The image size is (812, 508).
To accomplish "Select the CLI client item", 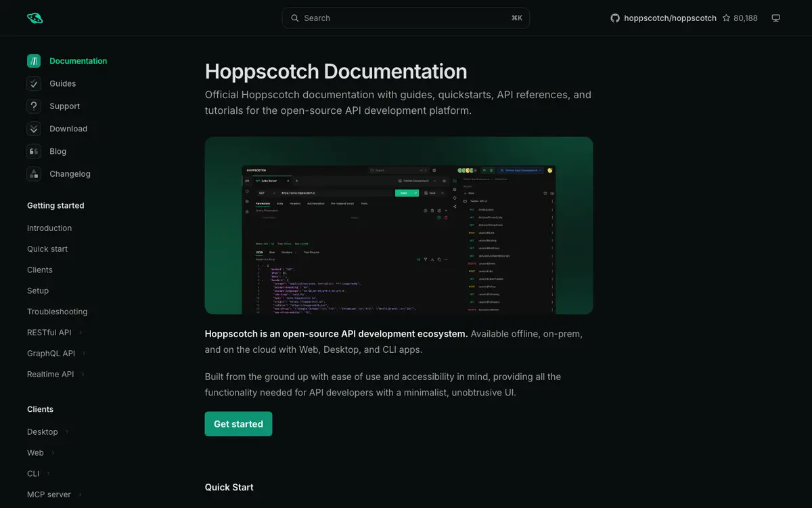I will tap(33, 474).
